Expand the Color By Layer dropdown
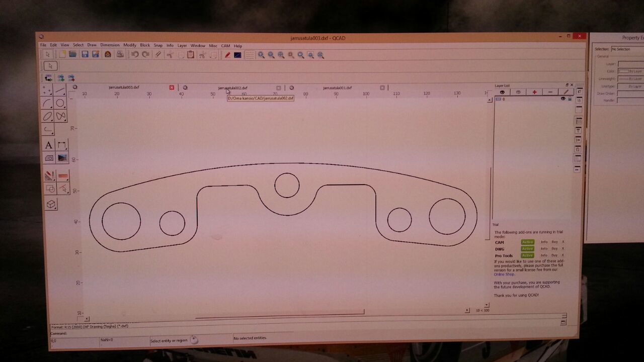The height and width of the screenshot is (362, 644). click(630, 71)
